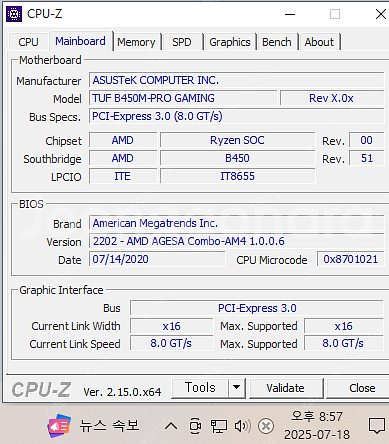Click the Ver. 2.15.0.x64 version text
Viewport: 389px width, 444px height.
[122, 392]
